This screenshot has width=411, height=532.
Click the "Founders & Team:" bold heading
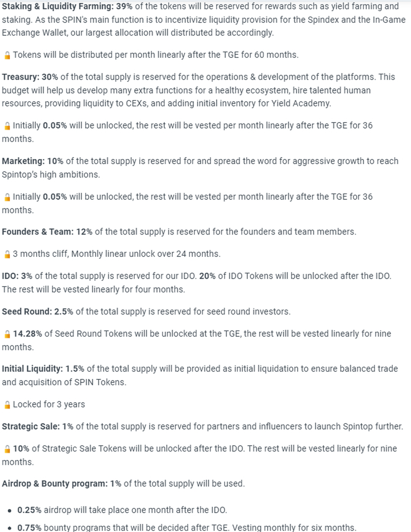[38, 232]
